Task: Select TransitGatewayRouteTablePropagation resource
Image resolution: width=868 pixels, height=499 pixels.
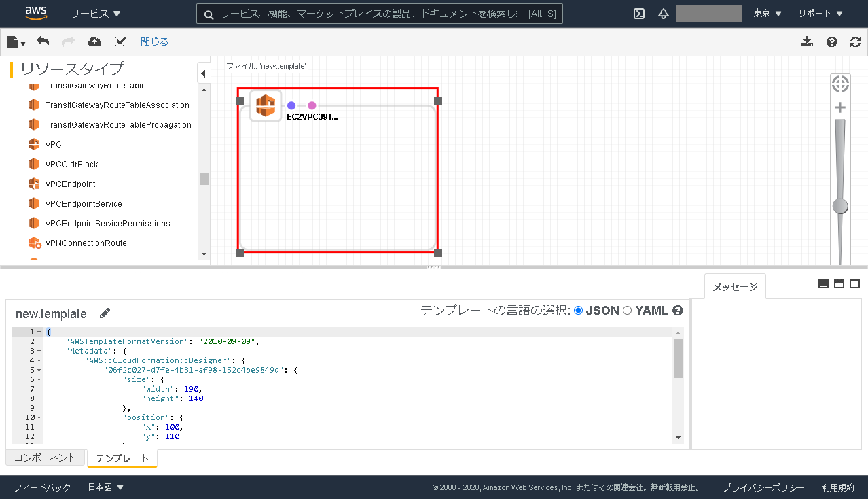Action: [x=118, y=125]
